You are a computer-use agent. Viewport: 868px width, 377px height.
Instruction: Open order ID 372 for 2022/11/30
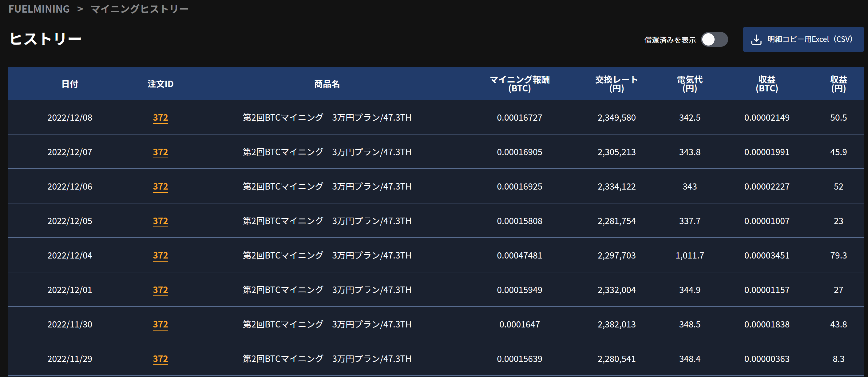point(161,324)
